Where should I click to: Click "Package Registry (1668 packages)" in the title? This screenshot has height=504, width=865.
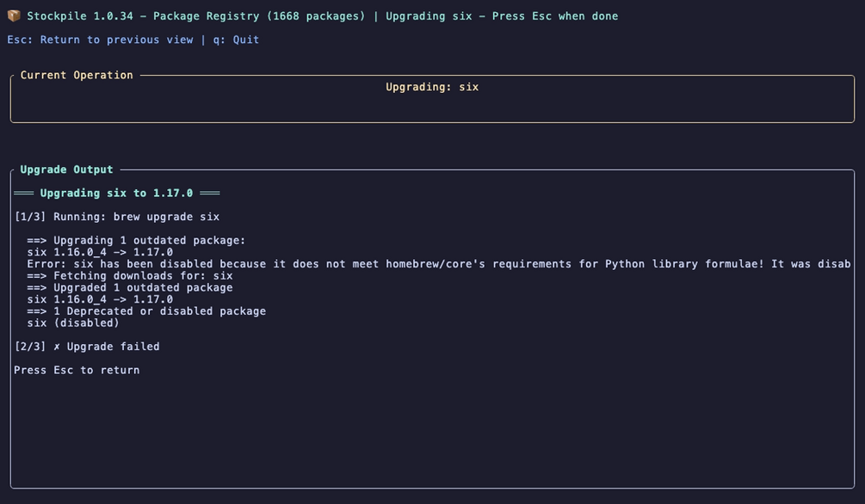pyautogui.click(x=259, y=16)
